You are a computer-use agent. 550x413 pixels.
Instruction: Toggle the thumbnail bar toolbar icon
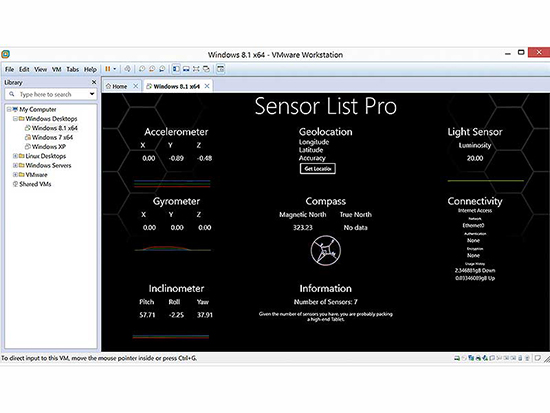click(186, 69)
